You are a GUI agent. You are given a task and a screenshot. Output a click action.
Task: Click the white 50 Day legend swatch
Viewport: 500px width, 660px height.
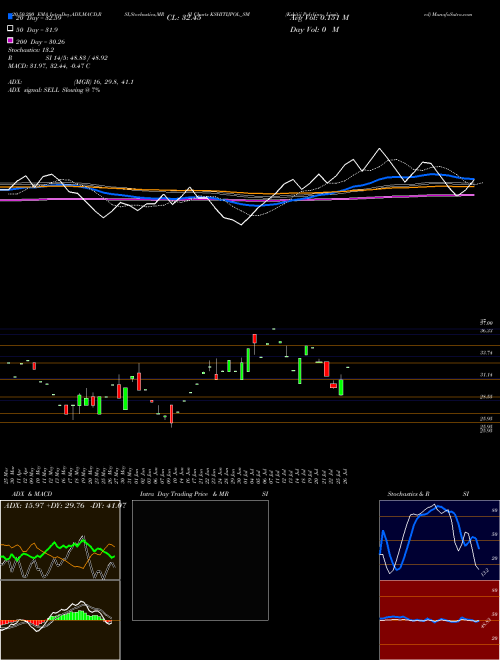coord(10,29)
